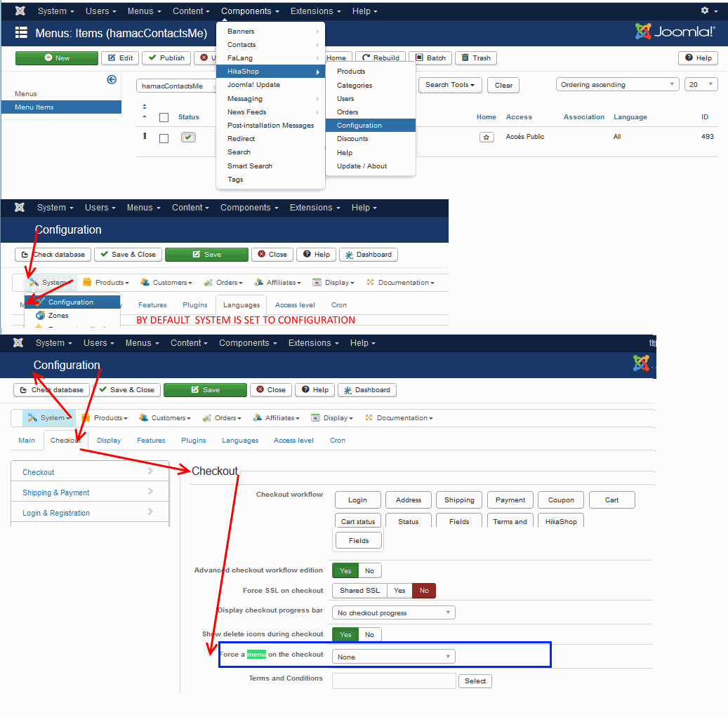Set Advanced checkout workflow edition to Yes

pos(345,570)
